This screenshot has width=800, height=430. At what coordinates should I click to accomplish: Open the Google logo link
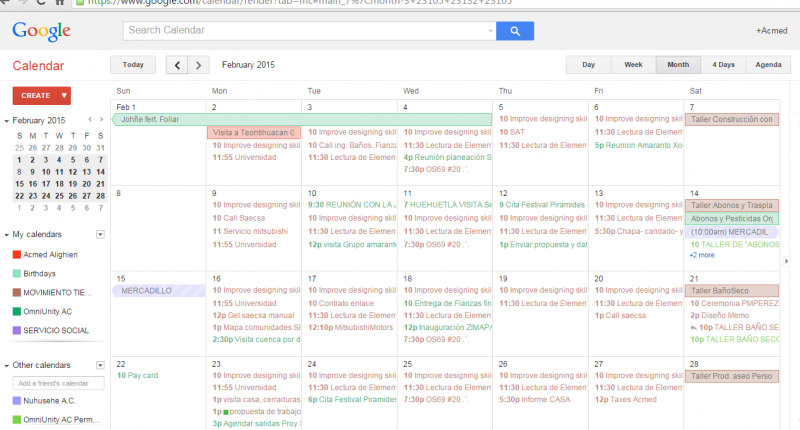pyautogui.click(x=41, y=32)
